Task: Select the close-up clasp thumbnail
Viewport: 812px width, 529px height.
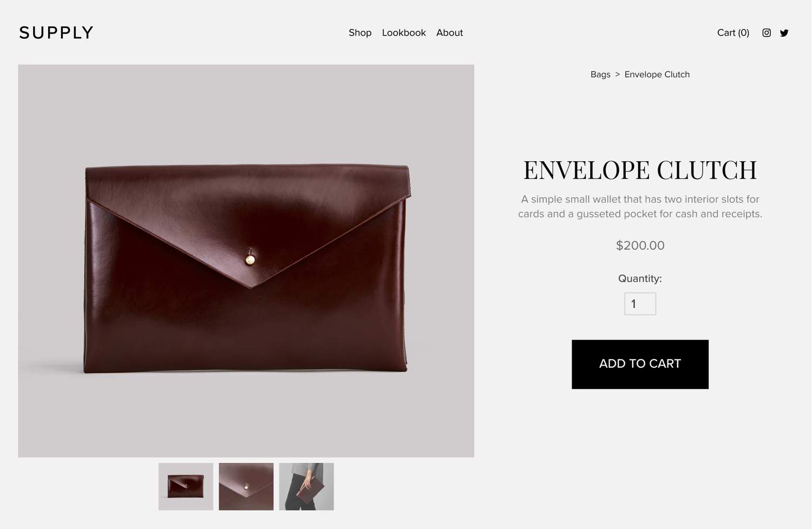Action: tap(246, 487)
